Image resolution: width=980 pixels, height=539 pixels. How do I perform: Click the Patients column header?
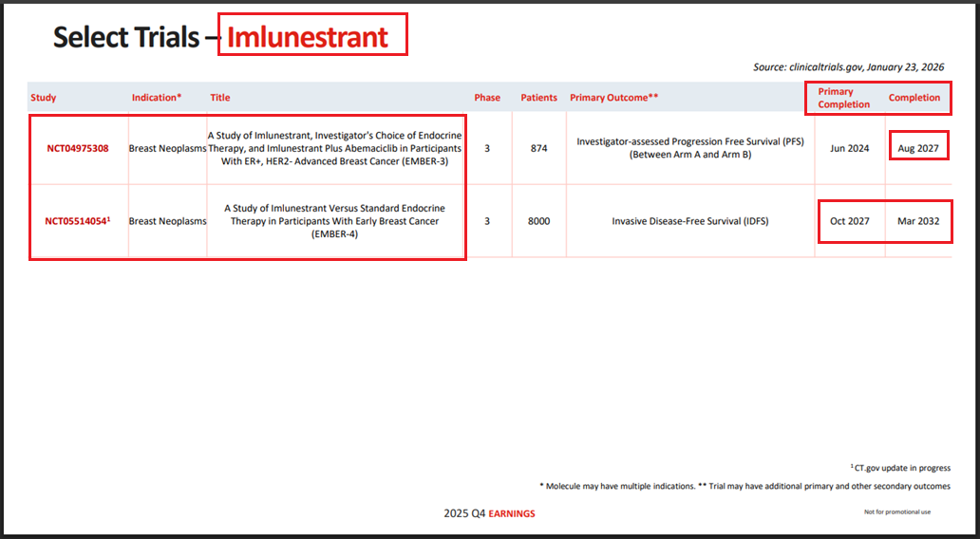coord(538,98)
